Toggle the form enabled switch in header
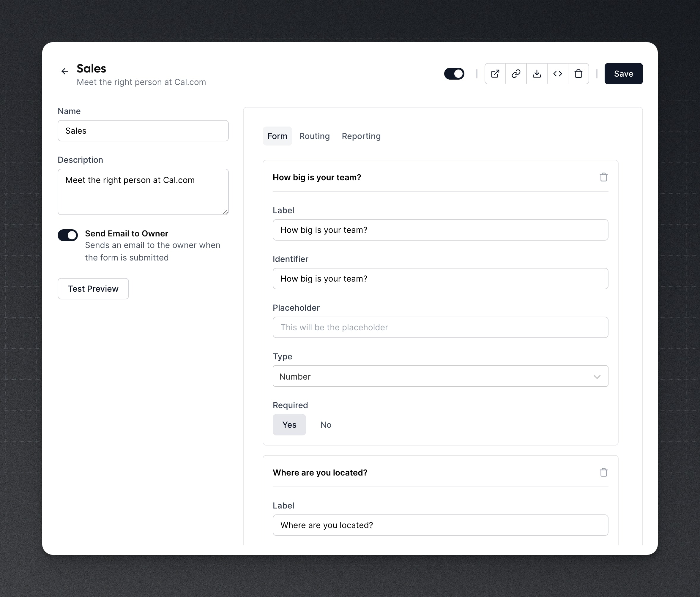The image size is (700, 597). click(x=454, y=74)
